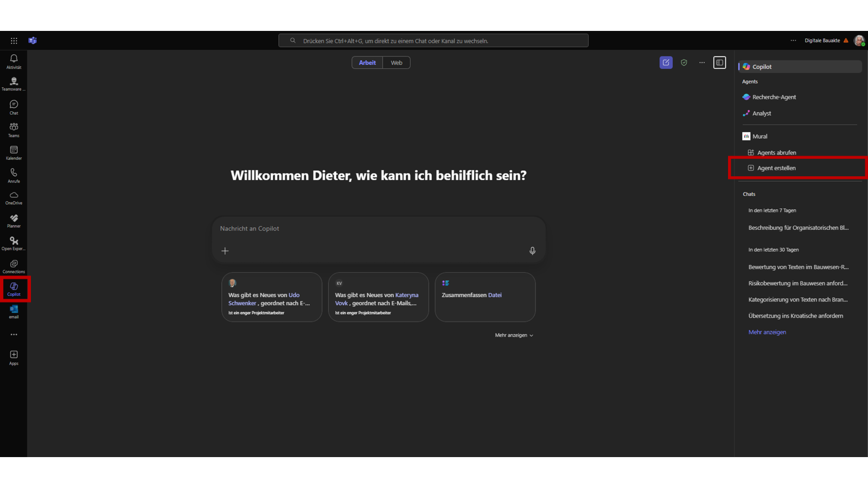Toggle the side panel layout button
The width and height of the screenshot is (868, 488).
[719, 63]
